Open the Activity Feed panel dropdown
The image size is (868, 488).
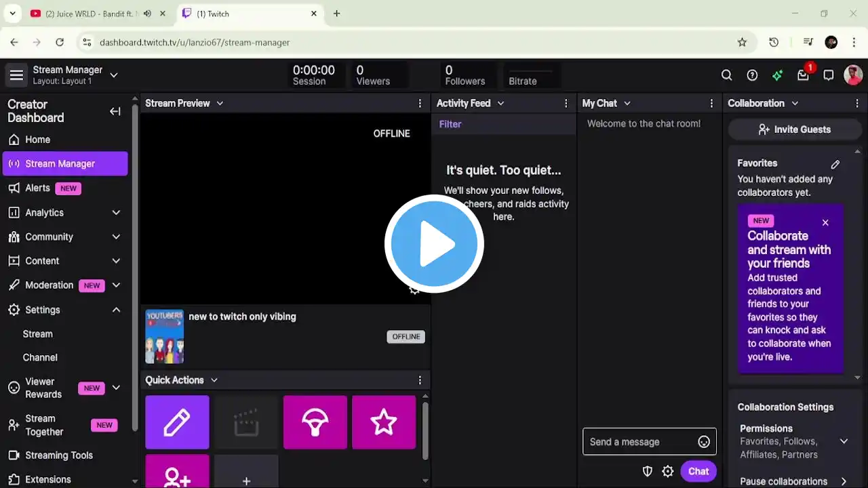coord(500,104)
